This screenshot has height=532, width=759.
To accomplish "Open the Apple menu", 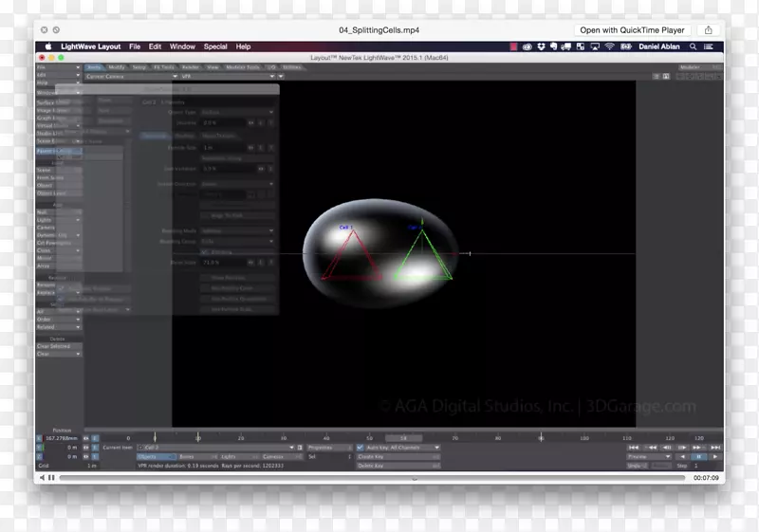I will coord(48,46).
